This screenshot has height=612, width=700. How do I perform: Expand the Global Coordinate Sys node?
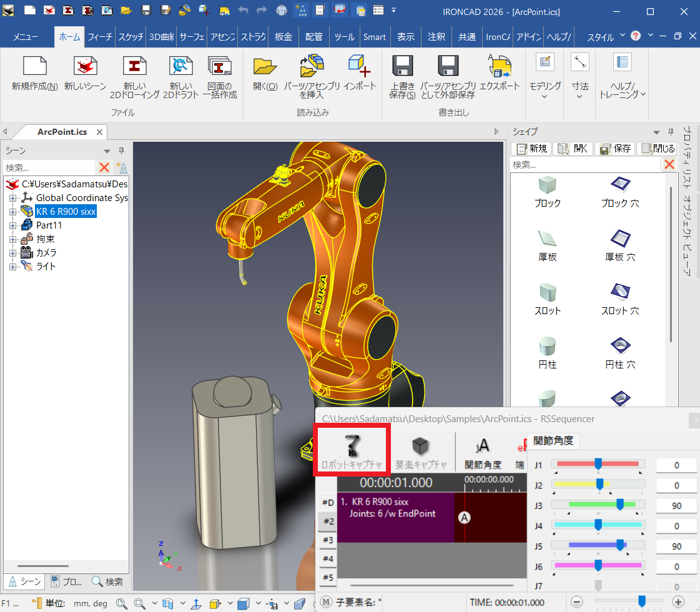(x=12, y=198)
